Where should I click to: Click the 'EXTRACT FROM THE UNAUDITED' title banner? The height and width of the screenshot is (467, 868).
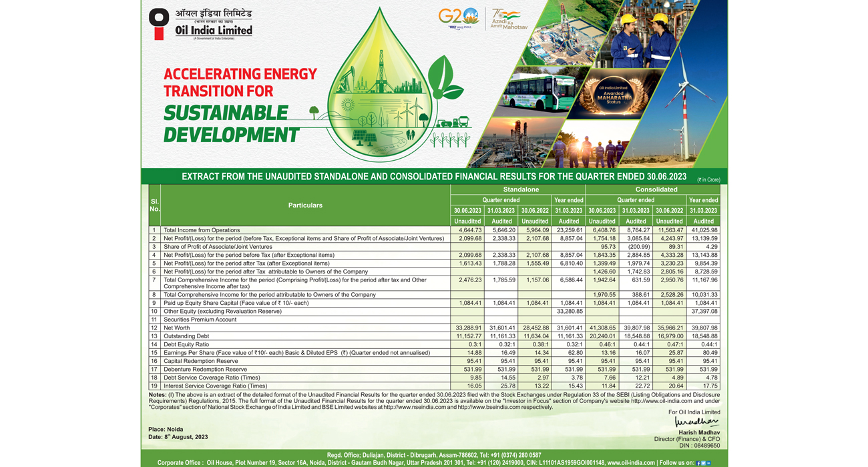point(434,177)
